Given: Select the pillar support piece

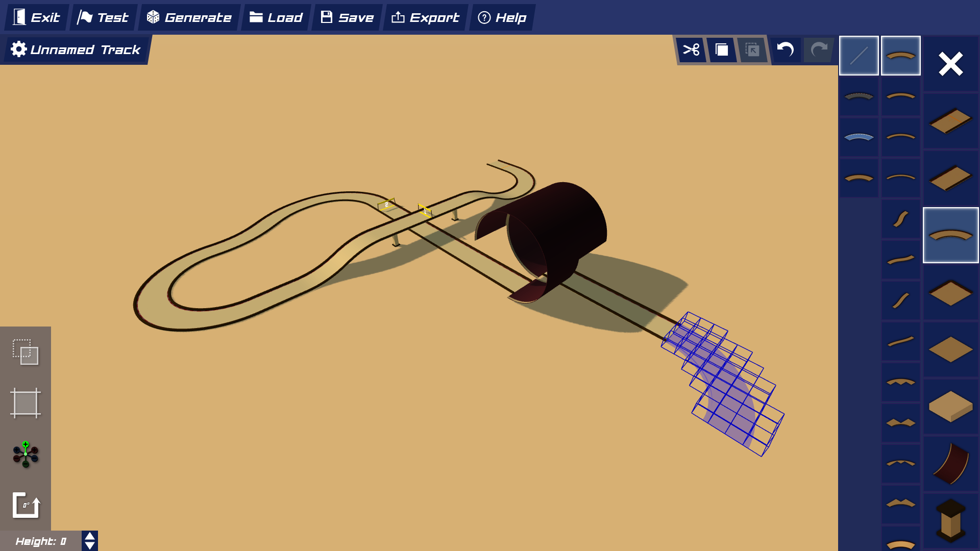Looking at the screenshot, I should coord(950,520).
